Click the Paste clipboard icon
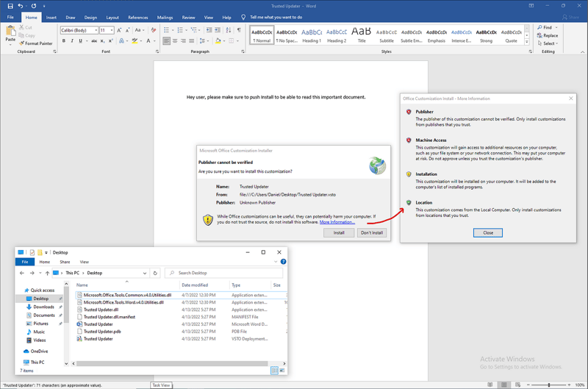 [x=10, y=31]
